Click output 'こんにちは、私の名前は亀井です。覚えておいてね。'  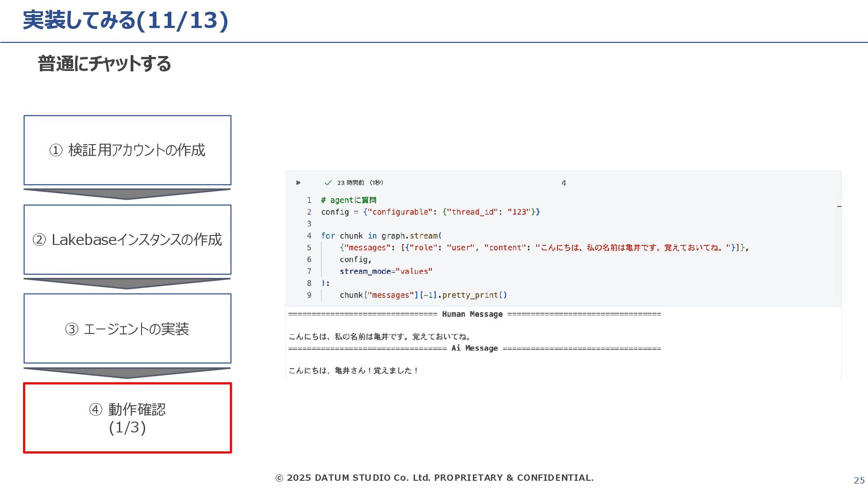coord(380,337)
